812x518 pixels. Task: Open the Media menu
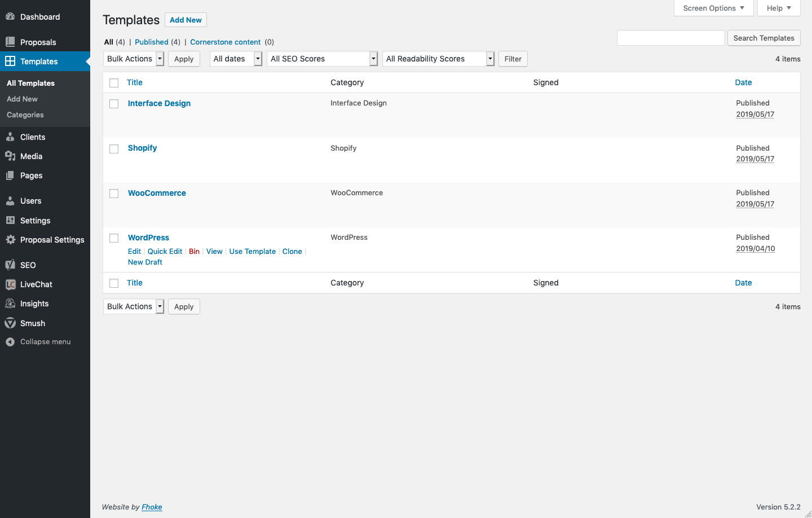pyautogui.click(x=45, y=156)
